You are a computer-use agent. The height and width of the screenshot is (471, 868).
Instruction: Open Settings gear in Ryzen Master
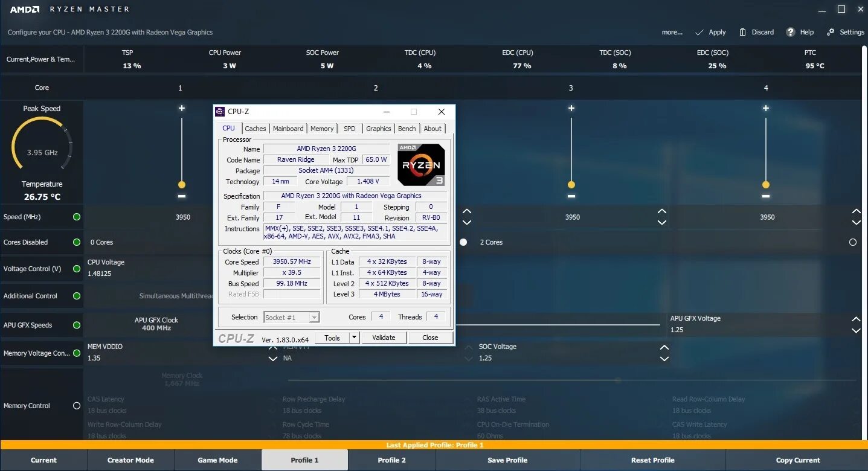831,32
